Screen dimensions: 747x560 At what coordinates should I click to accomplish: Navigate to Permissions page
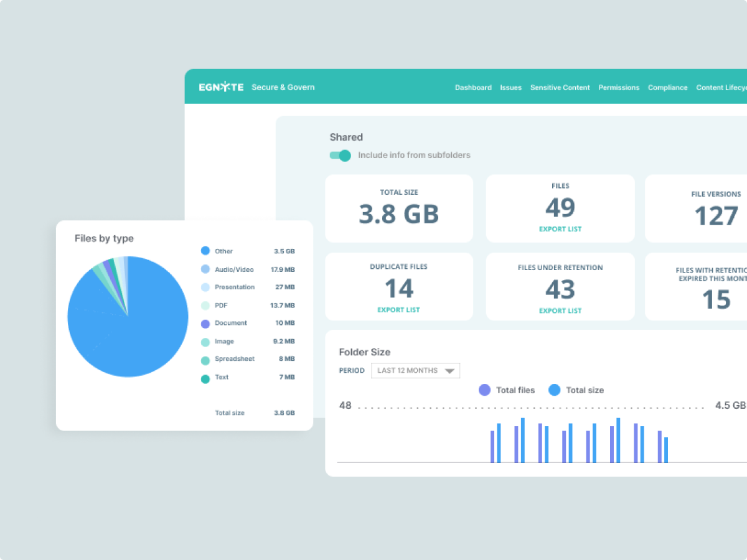click(619, 88)
